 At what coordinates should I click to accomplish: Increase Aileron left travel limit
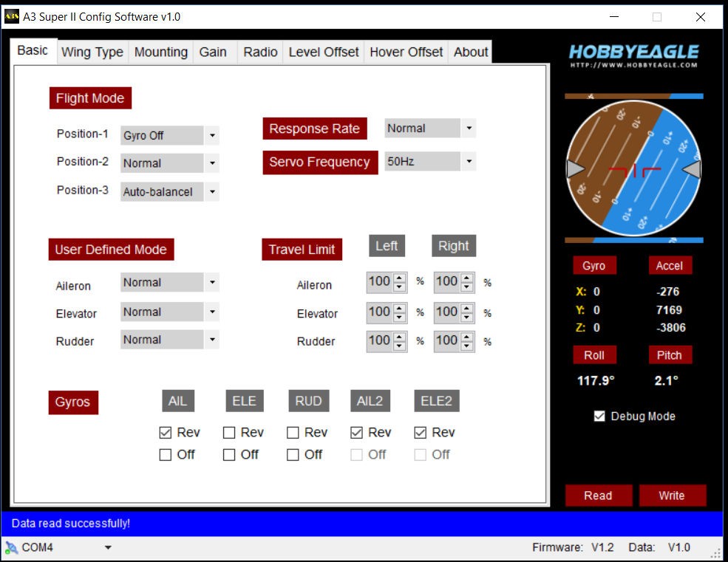point(399,278)
